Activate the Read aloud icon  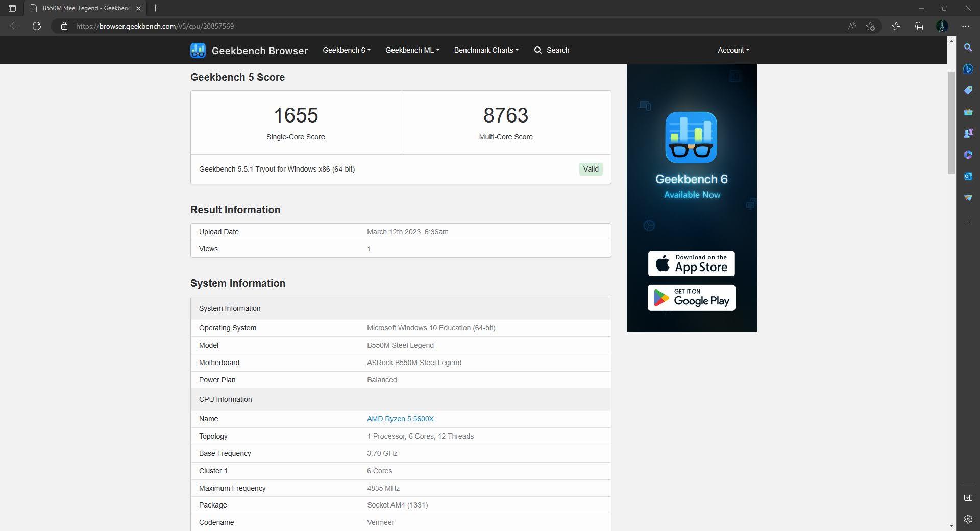tap(851, 26)
